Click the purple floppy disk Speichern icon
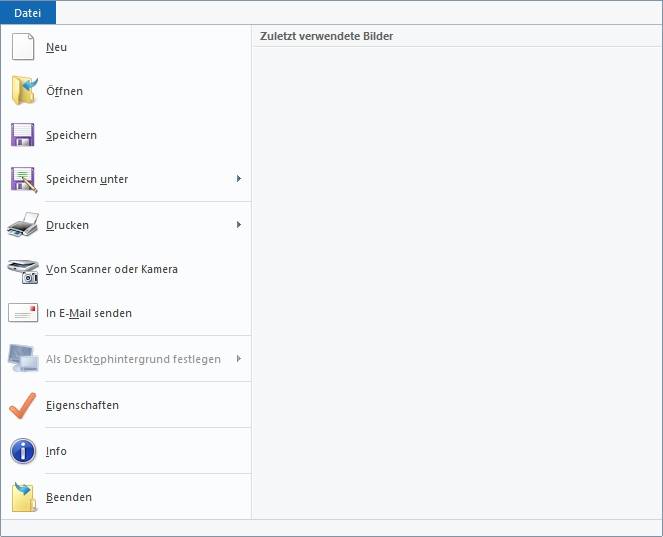Image resolution: width=663 pixels, height=537 pixels. pyautogui.click(x=22, y=135)
